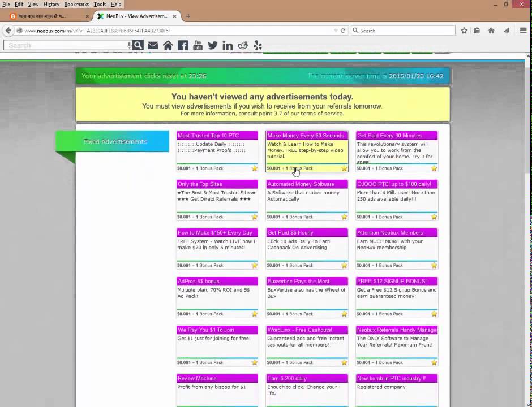Open Facebook from the toolbar icon
Image resolution: width=532 pixels, height=407 pixels.
(x=183, y=45)
